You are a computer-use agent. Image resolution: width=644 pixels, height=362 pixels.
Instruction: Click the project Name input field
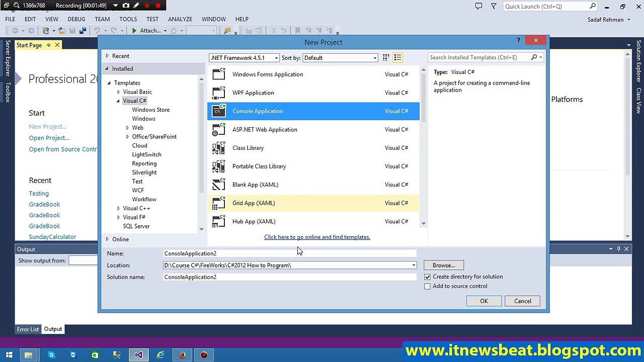[290, 253]
